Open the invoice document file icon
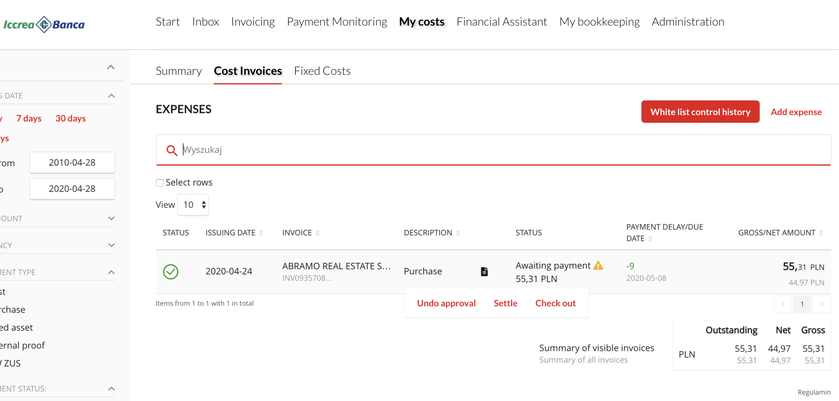The width and height of the screenshot is (839, 401). (x=484, y=271)
